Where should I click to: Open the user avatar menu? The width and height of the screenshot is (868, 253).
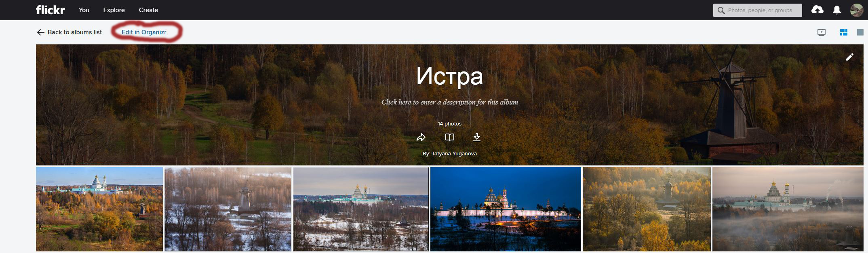pyautogui.click(x=857, y=10)
